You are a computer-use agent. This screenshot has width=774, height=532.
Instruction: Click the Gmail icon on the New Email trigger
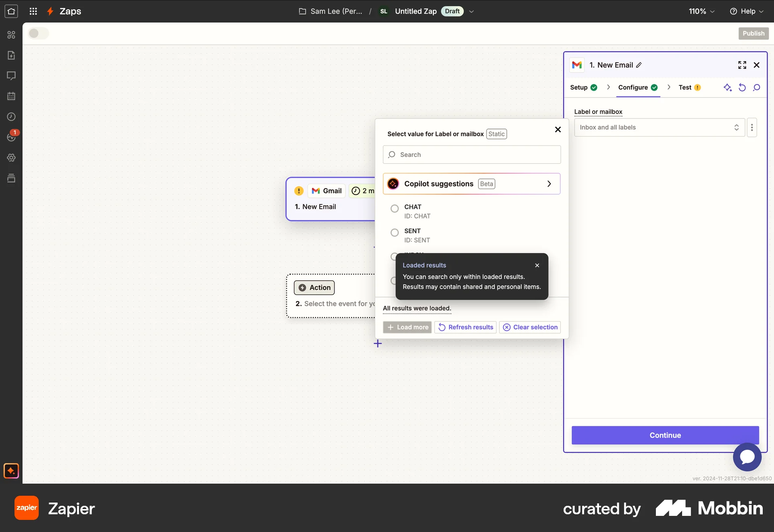pyautogui.click(x=316, y=191)
